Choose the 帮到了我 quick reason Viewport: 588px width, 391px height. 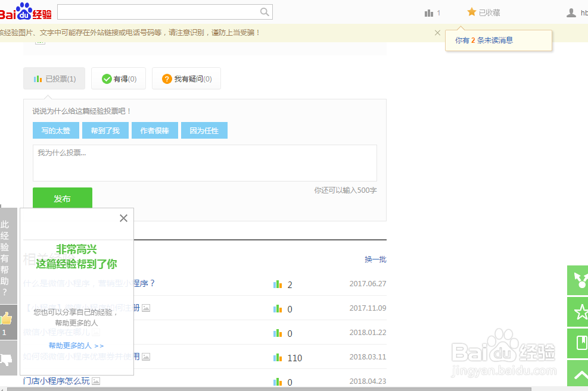105,130
